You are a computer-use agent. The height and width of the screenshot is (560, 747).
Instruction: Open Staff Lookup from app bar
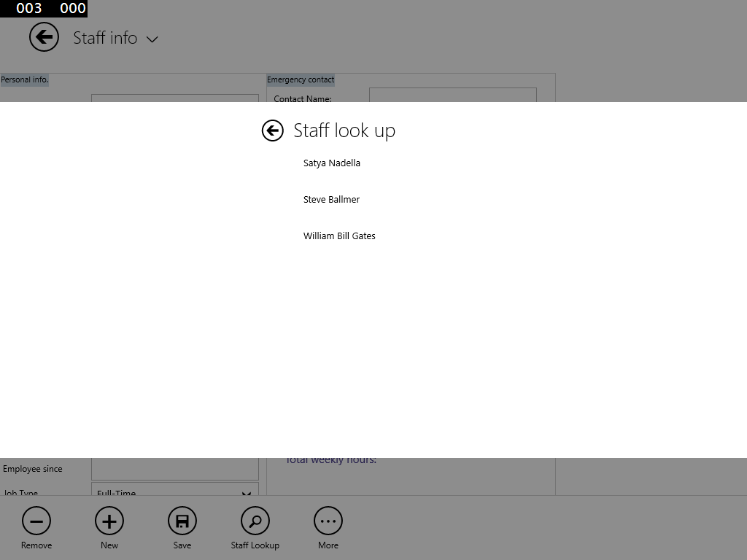tap(255, 521)
